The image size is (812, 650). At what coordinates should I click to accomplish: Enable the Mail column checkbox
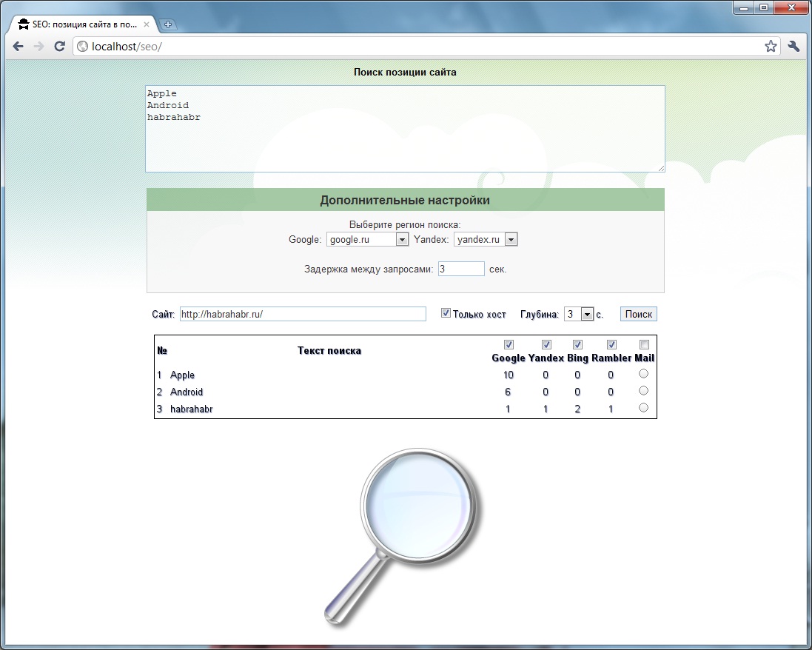coord(644,345)
